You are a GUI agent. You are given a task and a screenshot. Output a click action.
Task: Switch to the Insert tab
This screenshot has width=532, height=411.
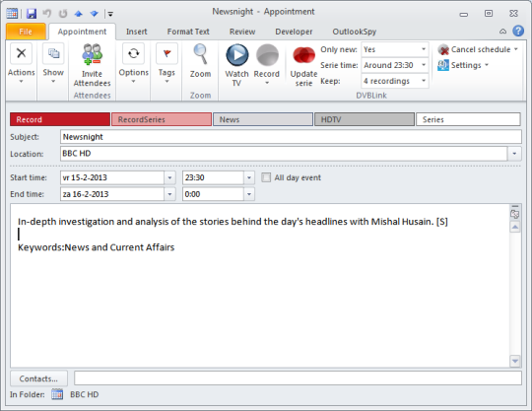[137, 32]
